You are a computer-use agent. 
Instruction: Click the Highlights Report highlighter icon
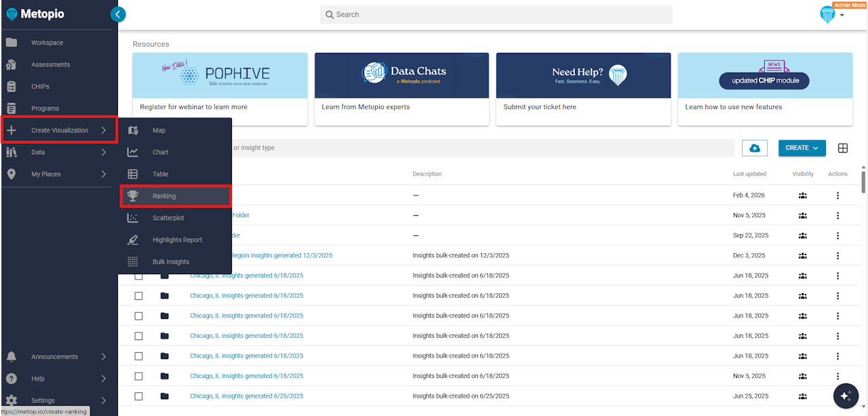133,240
